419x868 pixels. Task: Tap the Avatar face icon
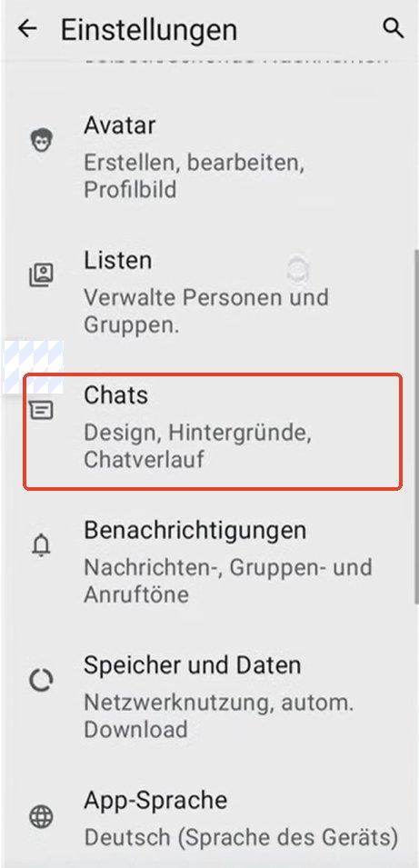(42, 140)
